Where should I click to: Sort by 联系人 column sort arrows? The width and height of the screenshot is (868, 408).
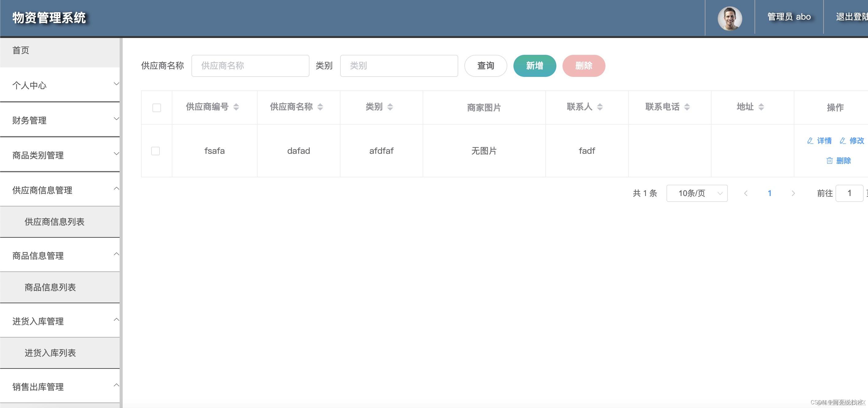point(600,107)
